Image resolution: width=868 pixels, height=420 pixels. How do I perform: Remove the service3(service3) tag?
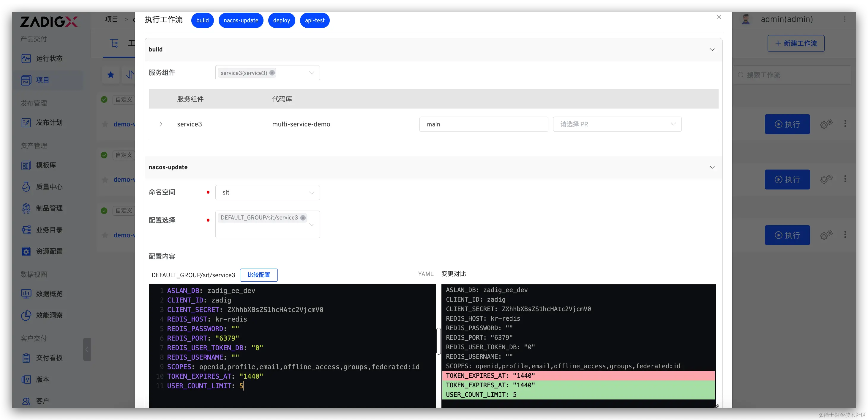(x=272, y=73)
